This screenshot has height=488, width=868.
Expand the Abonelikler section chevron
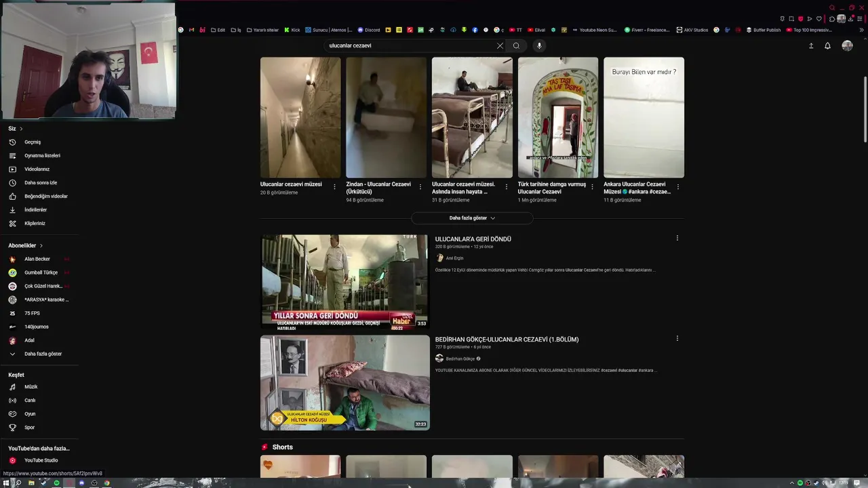(x=41, y=245)
